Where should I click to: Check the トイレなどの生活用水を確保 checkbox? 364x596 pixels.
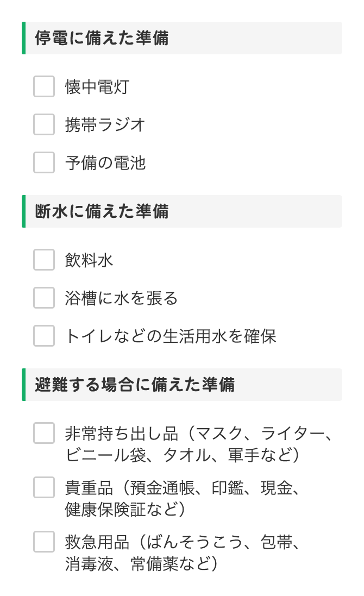(44, 336)
